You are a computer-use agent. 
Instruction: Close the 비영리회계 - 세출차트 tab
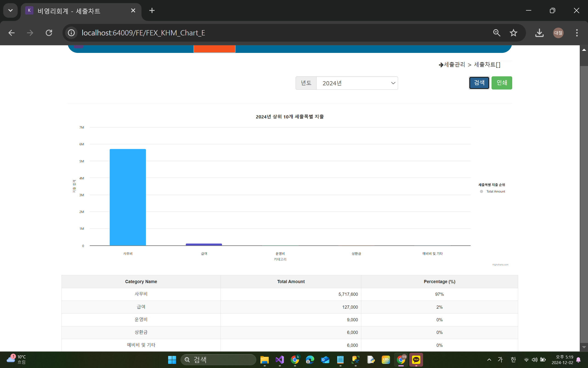click(133, 11)
